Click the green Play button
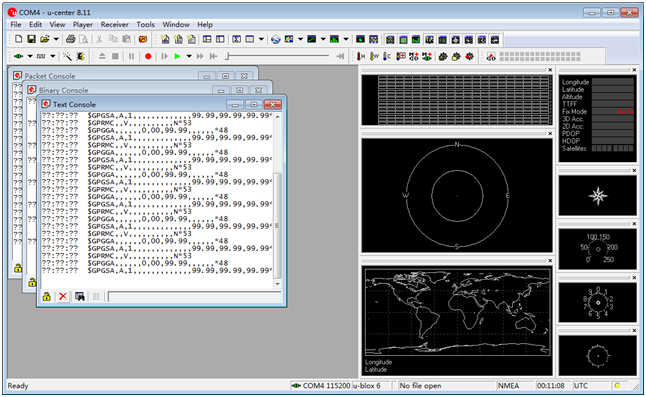 pos(177,56)
